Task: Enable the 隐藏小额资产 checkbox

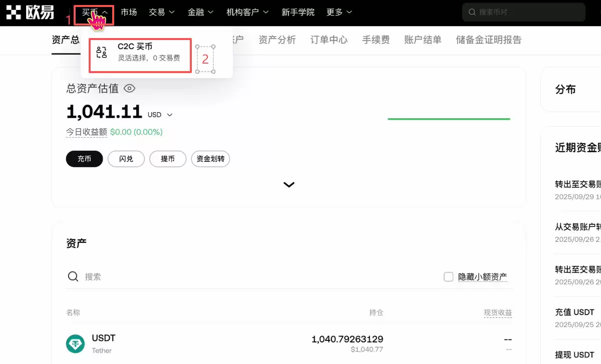Action: coord(448,276)
